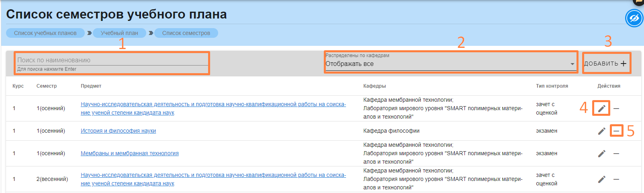The image size is (644, 193).
Task: Open the Распределены по кафедрам dropdown
Action: coord(450,64)
